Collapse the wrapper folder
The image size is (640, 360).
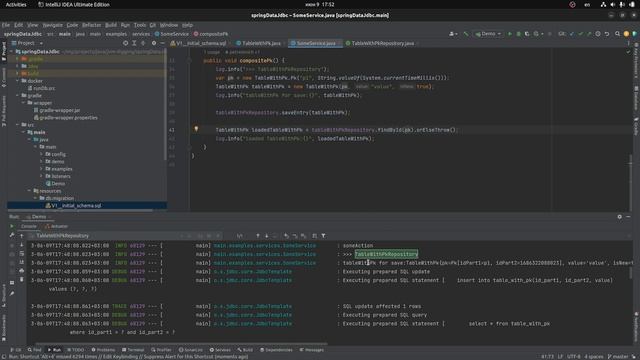23,103
